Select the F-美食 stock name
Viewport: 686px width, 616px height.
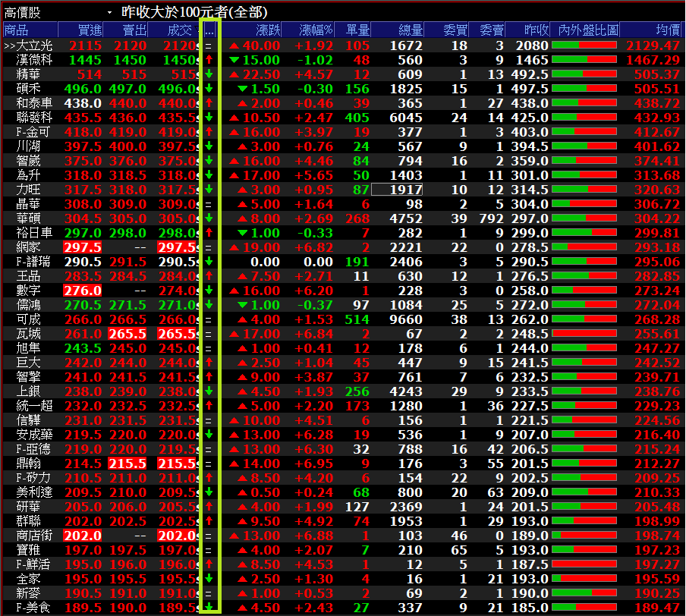tap(33, 607)
